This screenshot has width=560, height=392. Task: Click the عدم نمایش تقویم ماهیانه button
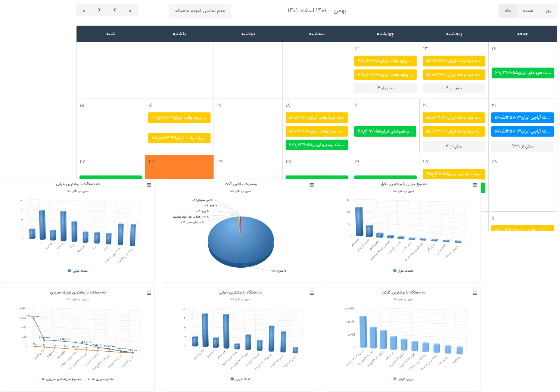200,11
